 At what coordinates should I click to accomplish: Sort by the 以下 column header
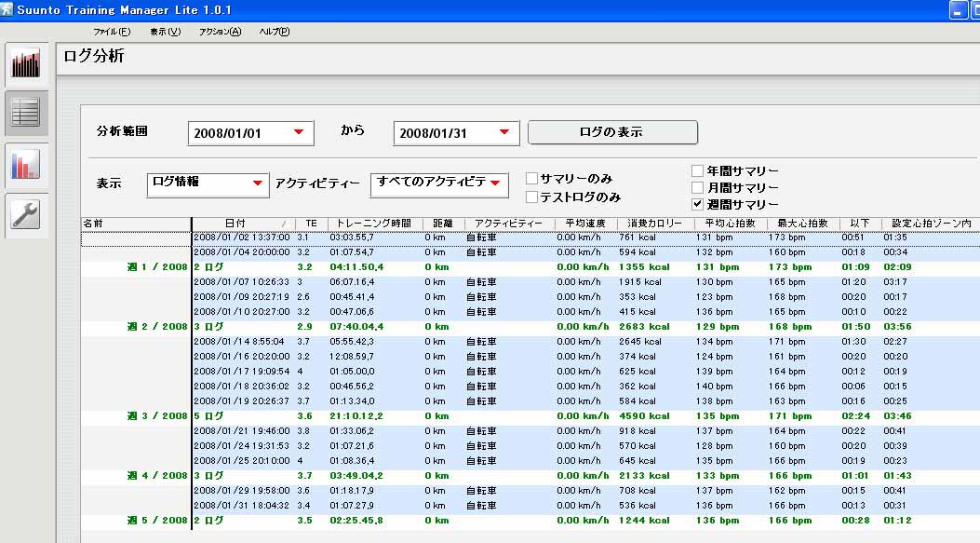tap(861, 224)
